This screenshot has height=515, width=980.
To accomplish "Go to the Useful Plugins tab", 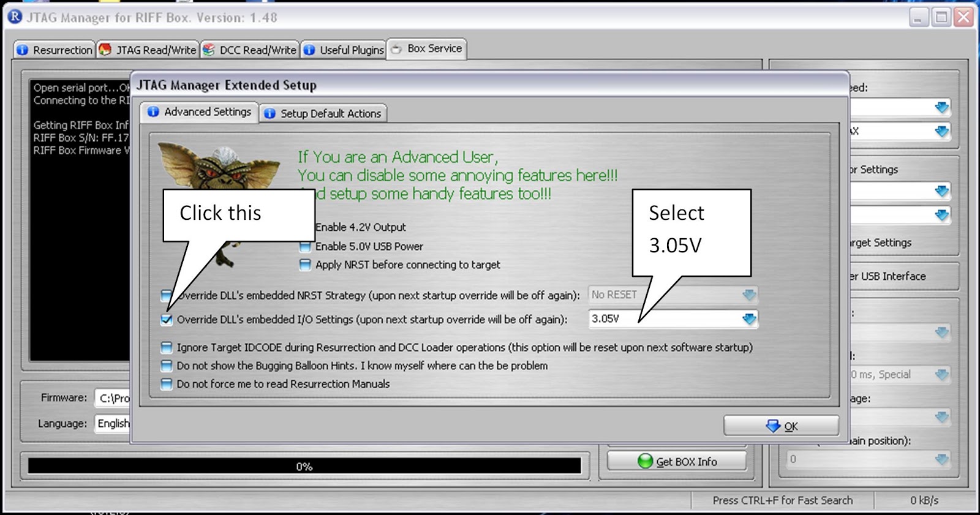I will pos(344,50).
